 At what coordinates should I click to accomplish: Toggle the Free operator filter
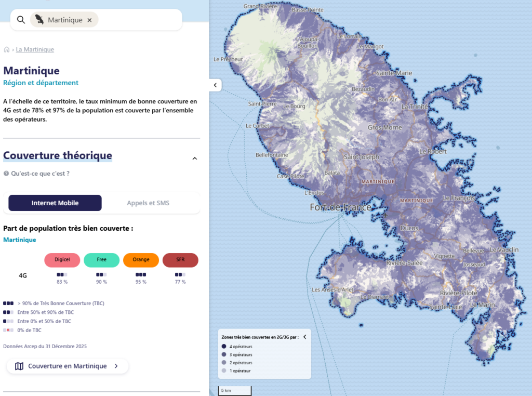tap(101, 260)
